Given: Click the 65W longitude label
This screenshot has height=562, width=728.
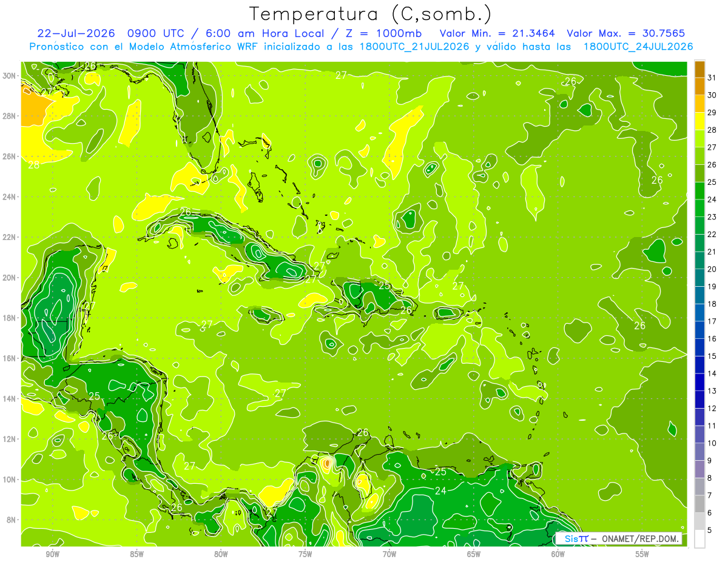Looking at the screenshot, I should click(x=474, y=554).
